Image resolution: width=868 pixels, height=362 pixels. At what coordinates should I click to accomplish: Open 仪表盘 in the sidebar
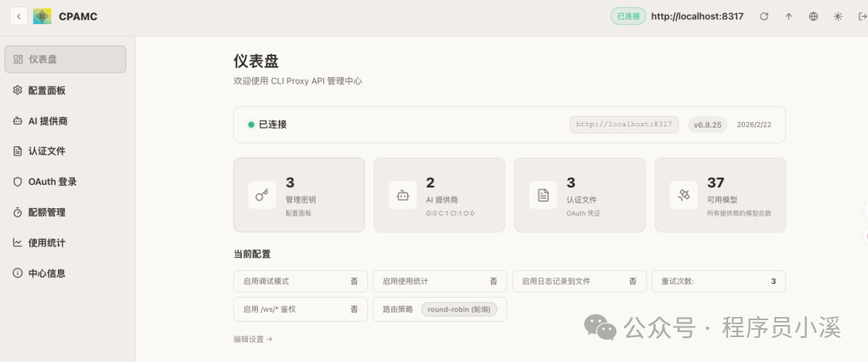pos(65,60)
